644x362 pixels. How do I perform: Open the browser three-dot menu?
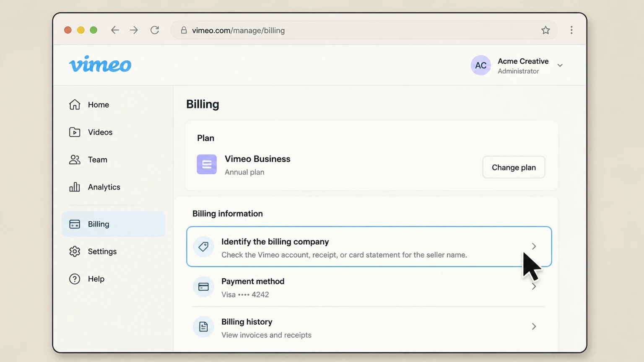click(571, 30)
